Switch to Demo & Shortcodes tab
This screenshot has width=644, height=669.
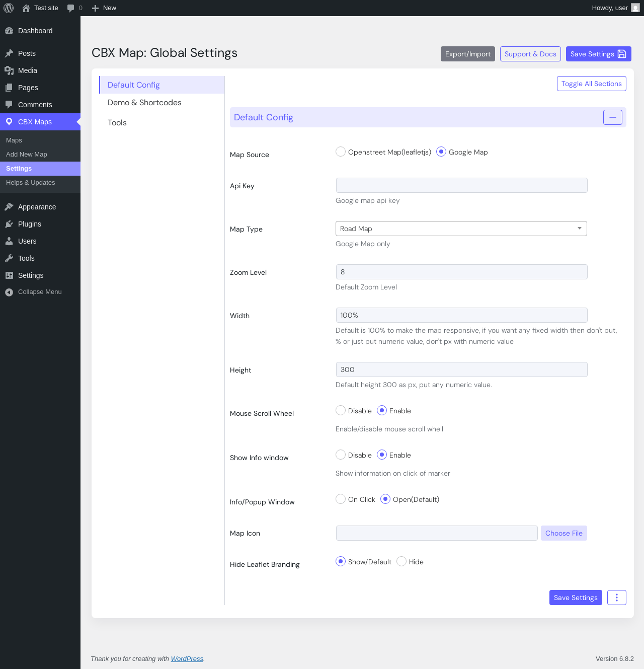pyautogui.click(x=162, y=103)
